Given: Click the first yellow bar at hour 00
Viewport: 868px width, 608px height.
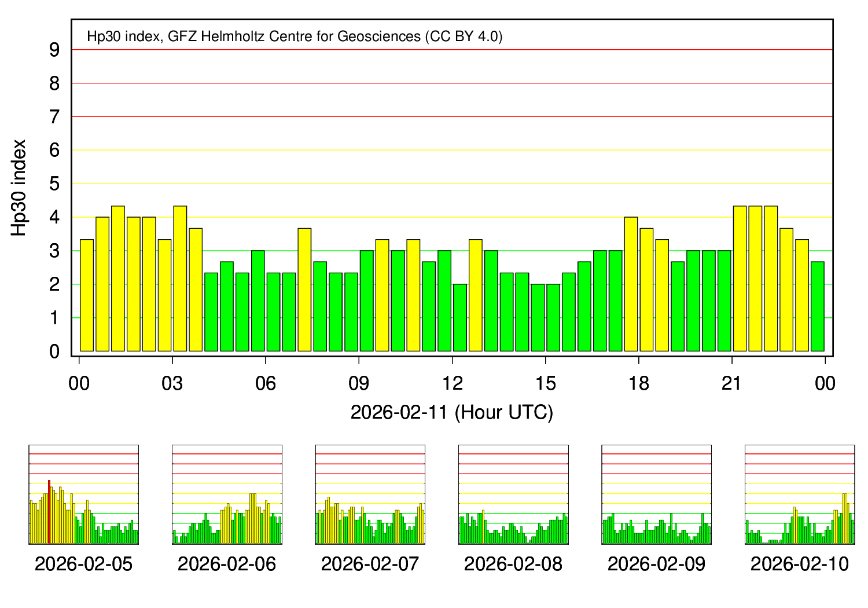Looking at the screenshot, I should (87, 295).
